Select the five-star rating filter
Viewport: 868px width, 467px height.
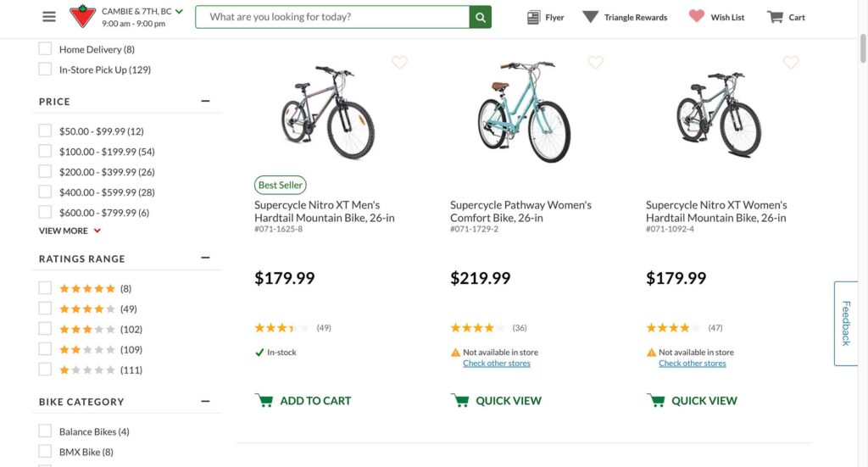click(x=45, y=288)
